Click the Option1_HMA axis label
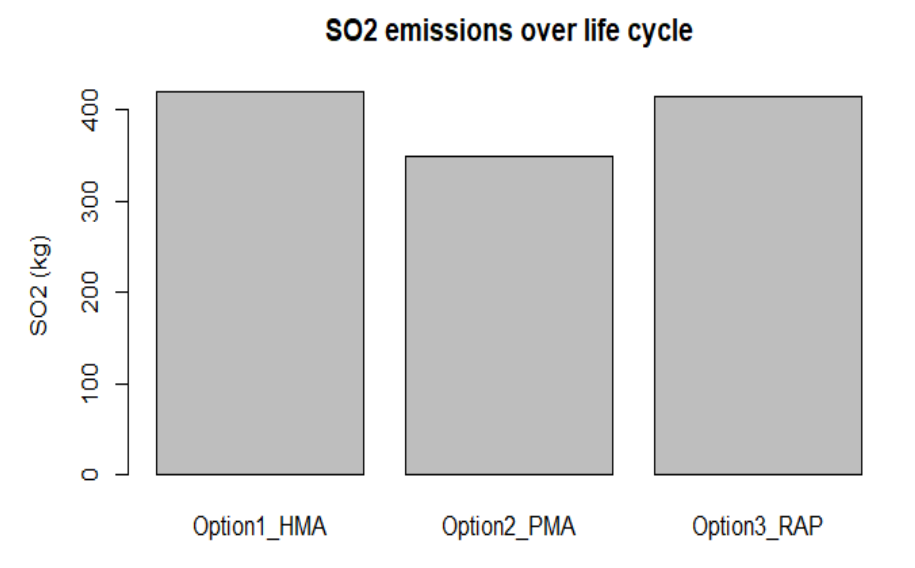The width and height of the screenshot is (915, 568). [x=260, y=527]
